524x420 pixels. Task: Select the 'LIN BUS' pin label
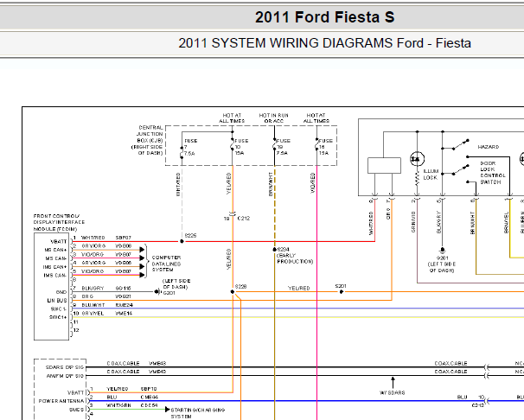coord(57,301)
